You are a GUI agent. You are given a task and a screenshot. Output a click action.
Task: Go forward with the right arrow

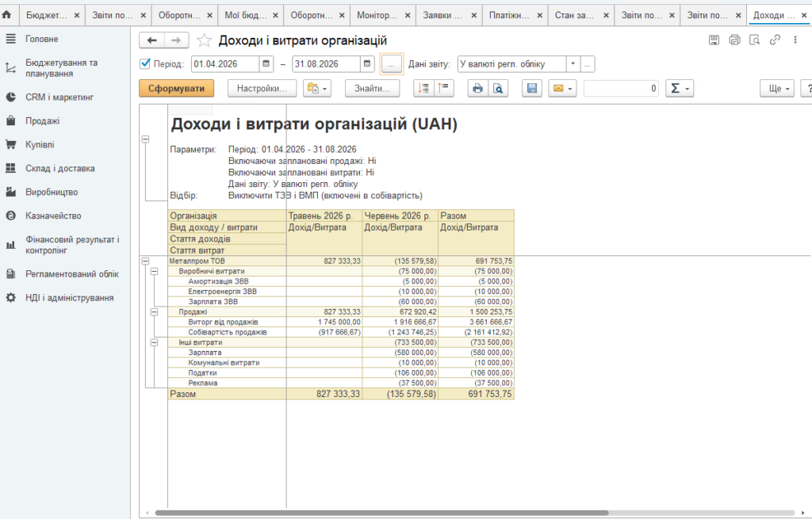[x=176, y=40]
